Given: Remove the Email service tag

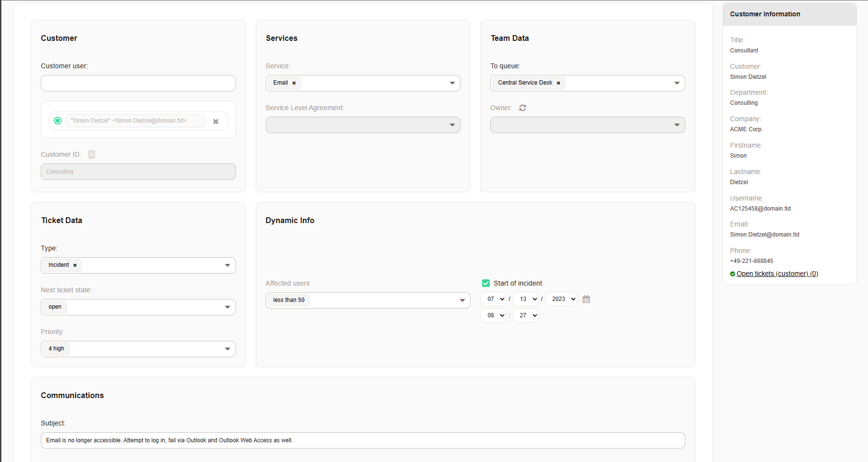Looking at the screenshot, I should point(294,83).
